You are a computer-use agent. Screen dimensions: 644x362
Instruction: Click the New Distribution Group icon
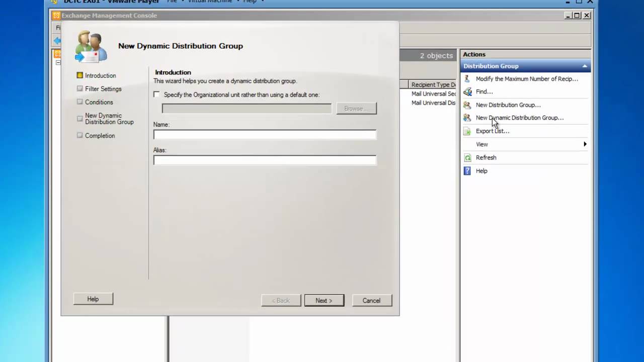pos(467,105)
